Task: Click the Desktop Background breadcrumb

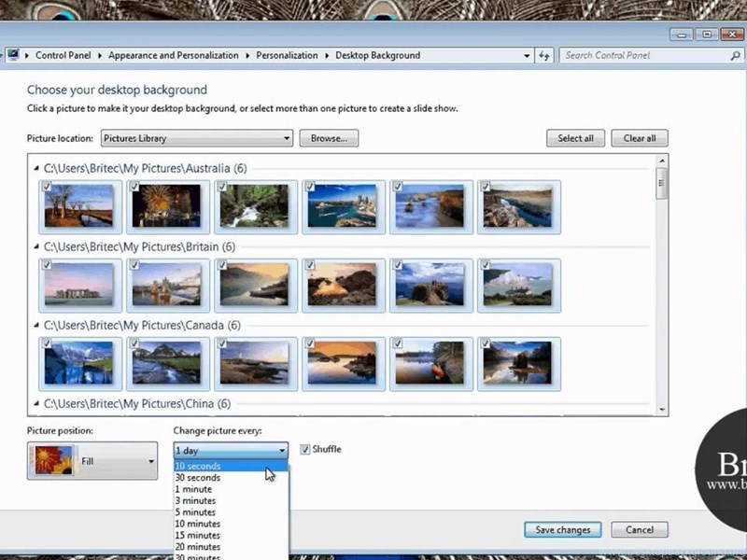Action: [378, 56]
